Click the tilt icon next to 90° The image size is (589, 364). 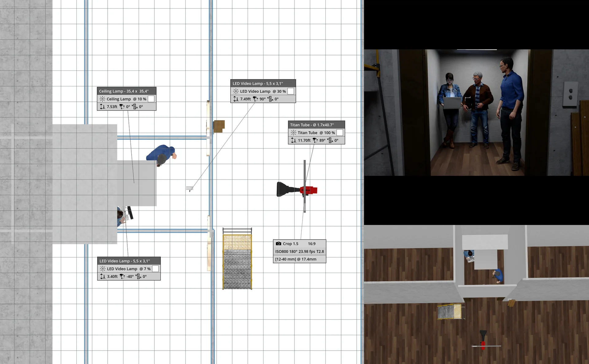pyautogui.click(x=256, y=99)
